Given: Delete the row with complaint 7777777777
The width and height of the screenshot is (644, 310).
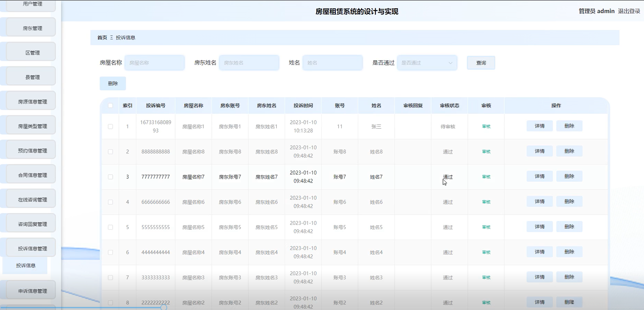Looking at the screenshot, I should pos(569,176).
